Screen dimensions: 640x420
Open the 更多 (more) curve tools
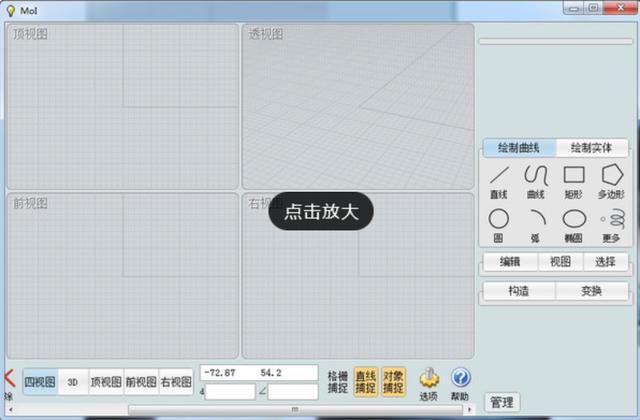point(611,225)
